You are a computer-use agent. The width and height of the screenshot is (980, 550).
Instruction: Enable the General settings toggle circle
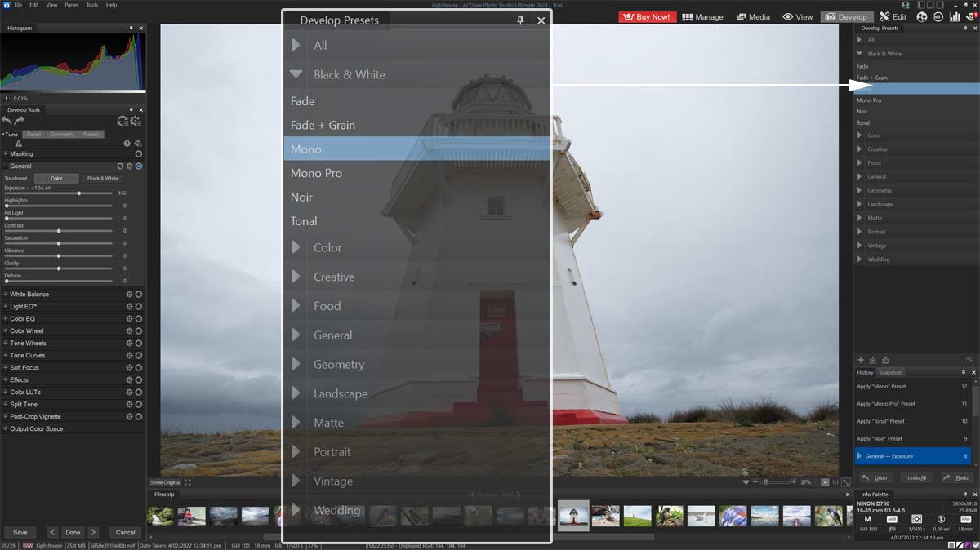[x=139, y=166]
